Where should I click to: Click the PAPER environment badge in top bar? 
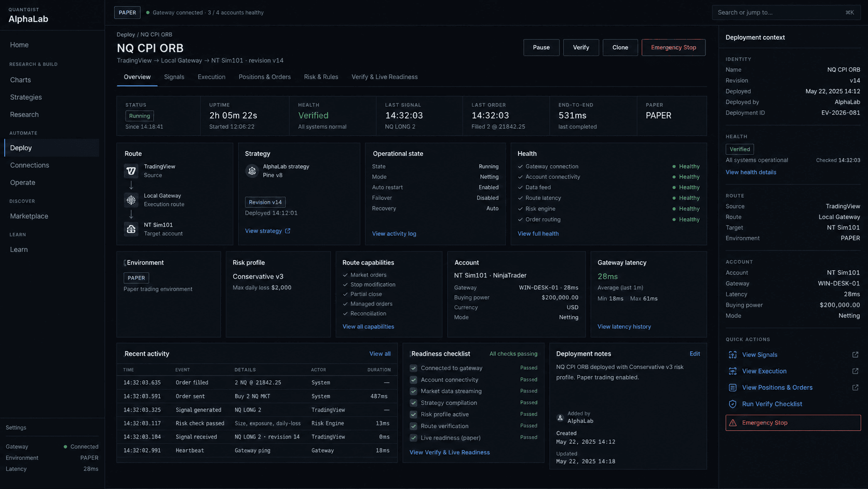[127, 12]
